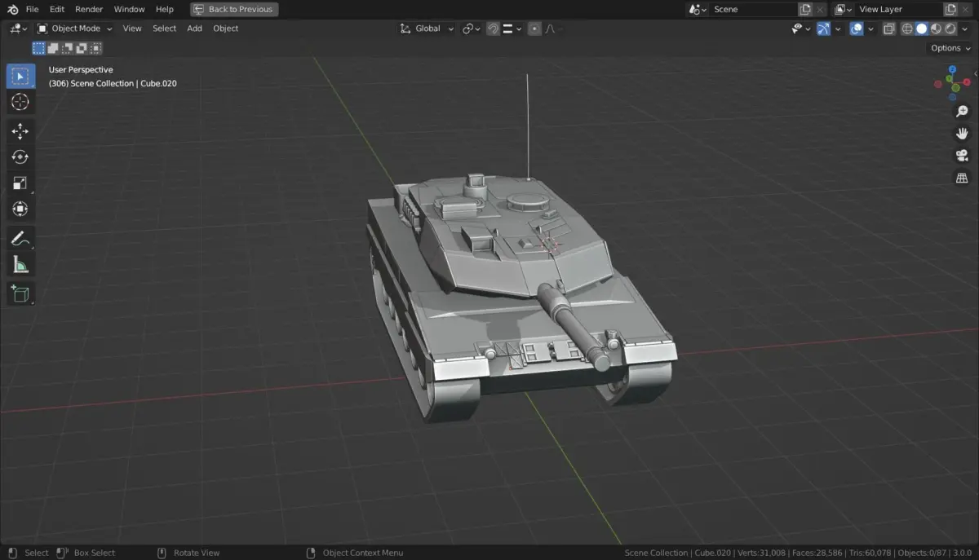The height and width of the screenshot is (560, 979).
Task: Click the zoom view magnifier icon
Action: point(962,112)
